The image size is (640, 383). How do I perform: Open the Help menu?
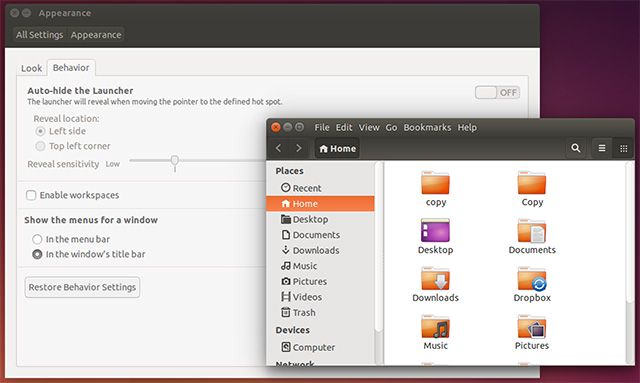click(467, 127)
